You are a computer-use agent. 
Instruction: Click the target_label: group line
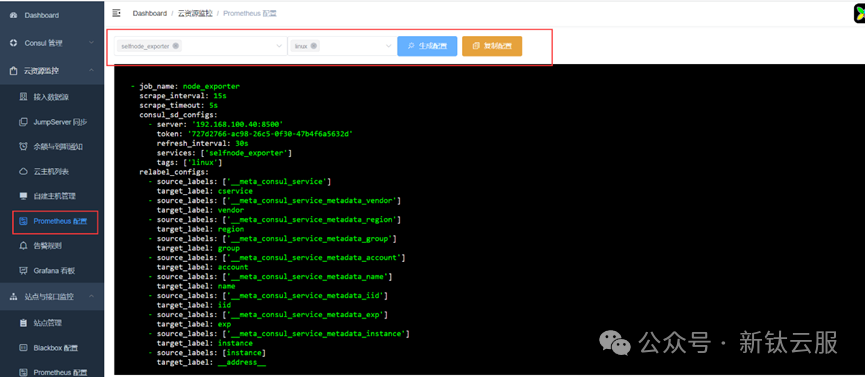click(198, 248)
